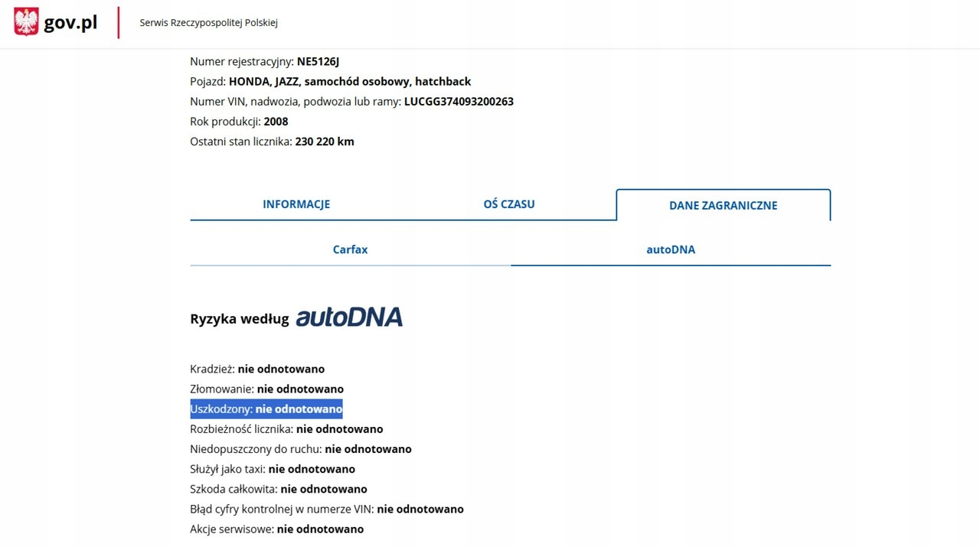This screenshot has width=980, height=547.
Task: Click the Ryzyka według heading
Action: pyautogui.click(x=240, y=319)
